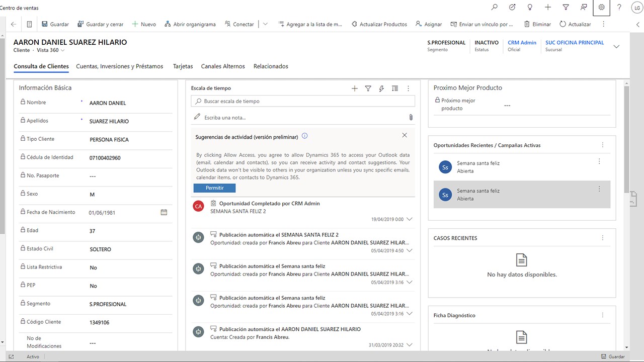Open advanced find funnel icon in top bar
Screen dimensions: 644x362
click(x=566, y=8)
